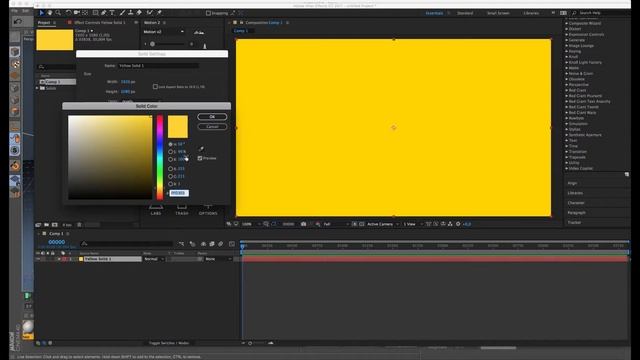
Task: Click the hex color input field
Action: [x=179, y=193]
